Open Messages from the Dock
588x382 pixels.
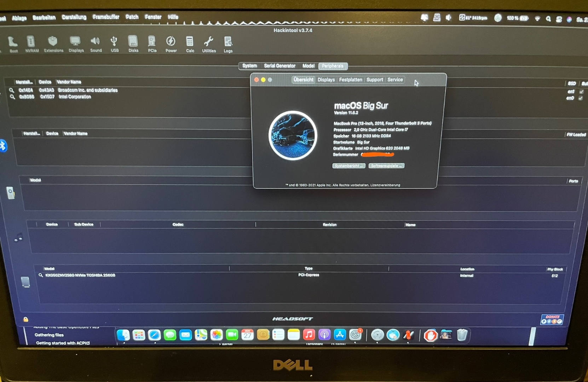pos(170,335)
